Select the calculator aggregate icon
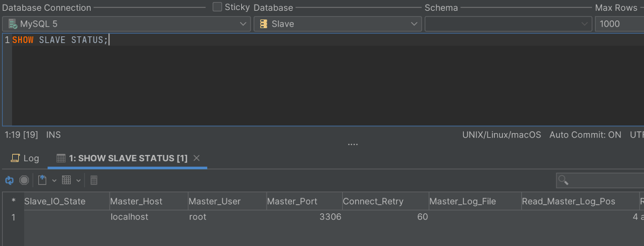This screenshot has height=246, width=644. coord(94,180)
